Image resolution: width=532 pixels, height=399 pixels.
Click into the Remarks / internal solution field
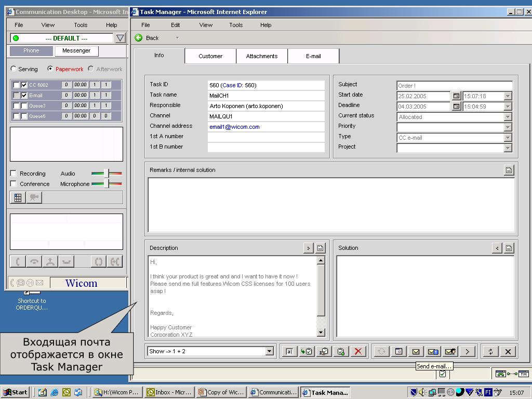coord(331,205)
